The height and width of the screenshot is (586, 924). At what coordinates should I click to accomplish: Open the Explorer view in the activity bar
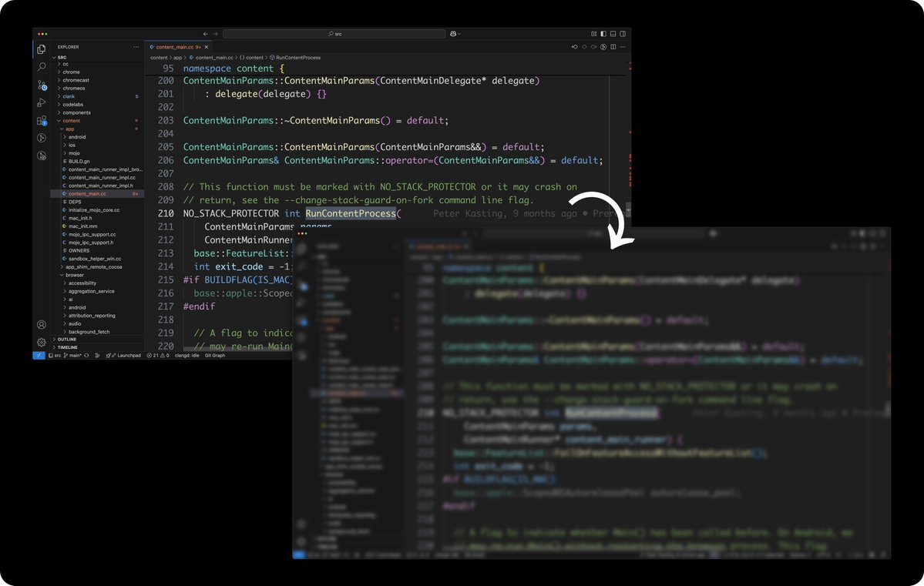tap(42, 49)
